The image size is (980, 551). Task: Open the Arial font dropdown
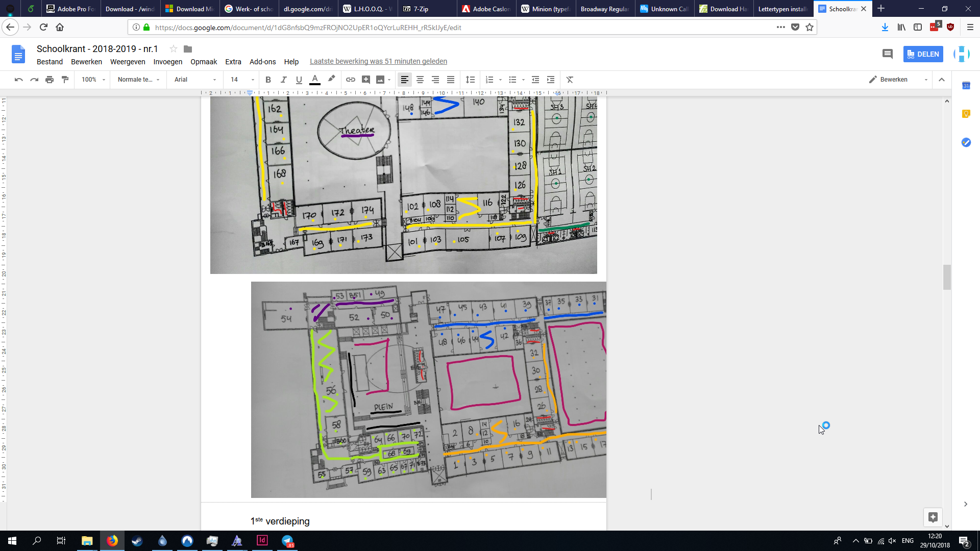pos(195,80)
